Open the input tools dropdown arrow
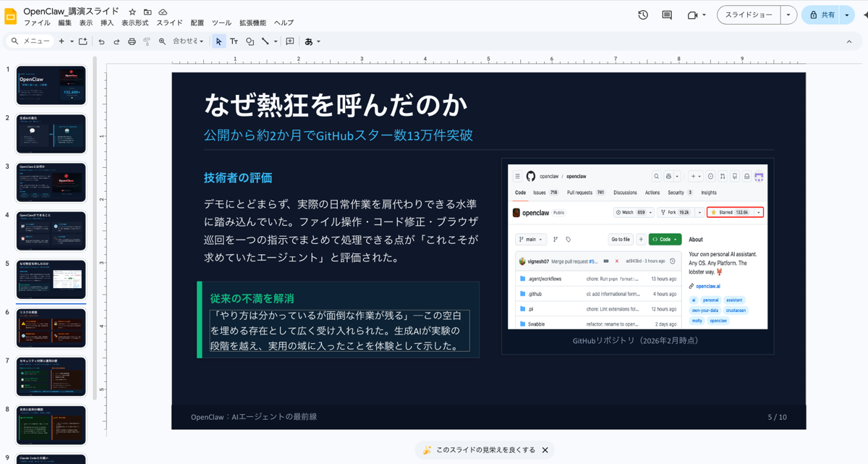This screenshot has width=868, height=464. coord(318,41)
